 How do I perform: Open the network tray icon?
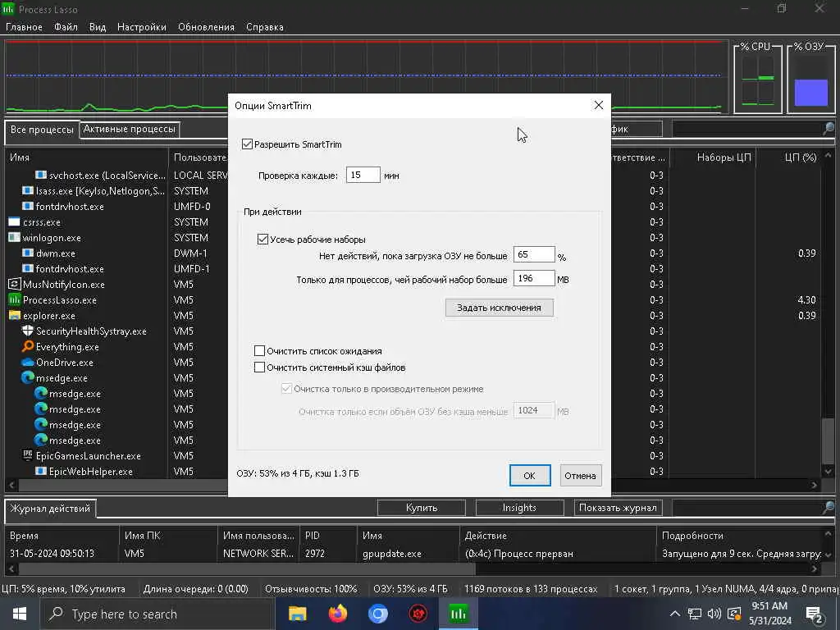click(695, 614)
